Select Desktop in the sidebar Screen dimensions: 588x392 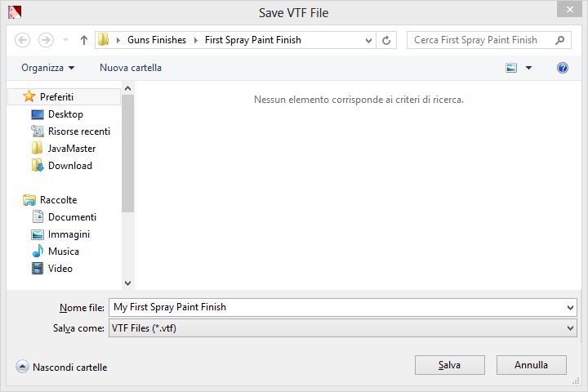click(x=65, y=114)
